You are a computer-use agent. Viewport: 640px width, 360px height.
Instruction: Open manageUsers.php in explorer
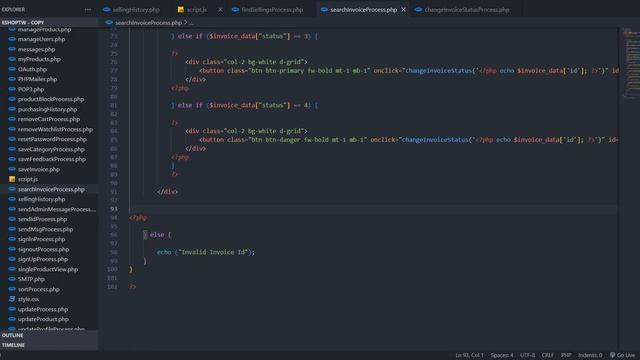click(41, 39)
